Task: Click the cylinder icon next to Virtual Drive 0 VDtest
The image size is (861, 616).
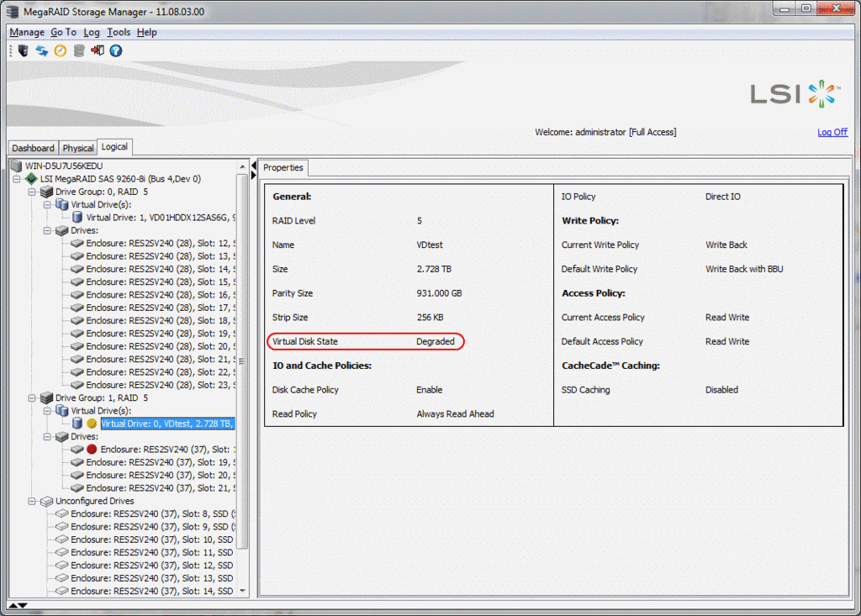Action: click(x=77, y=424)
